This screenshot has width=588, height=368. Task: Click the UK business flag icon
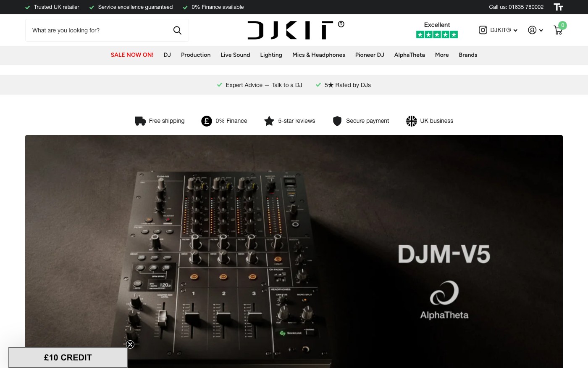tap(412, 121)
